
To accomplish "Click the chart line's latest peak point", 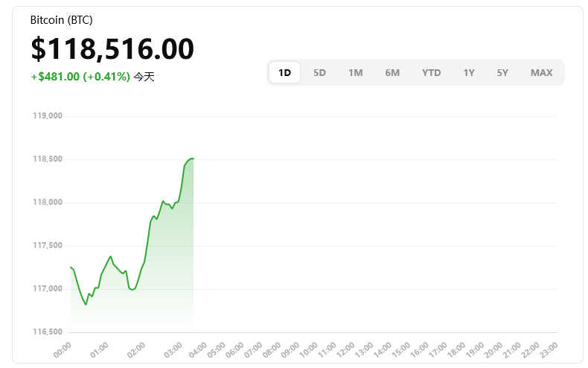I will click(x=193, y=159).
